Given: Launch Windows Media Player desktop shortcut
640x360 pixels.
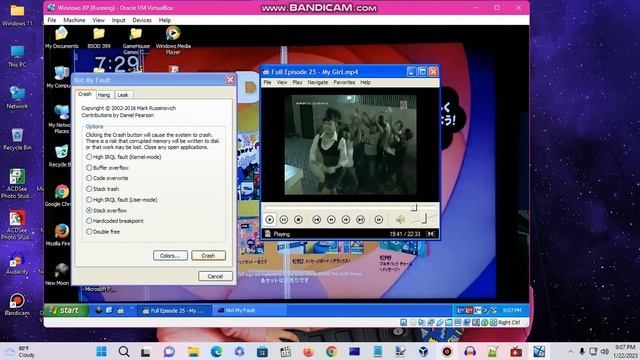Looking at the screenshot, I should point(173,40).
